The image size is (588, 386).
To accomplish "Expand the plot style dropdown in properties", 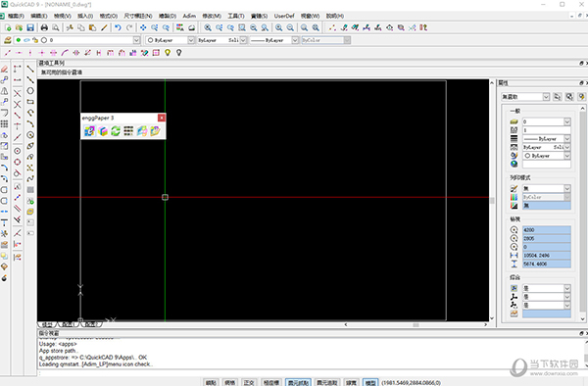I will pyautogui.click(x=567, y=188).
